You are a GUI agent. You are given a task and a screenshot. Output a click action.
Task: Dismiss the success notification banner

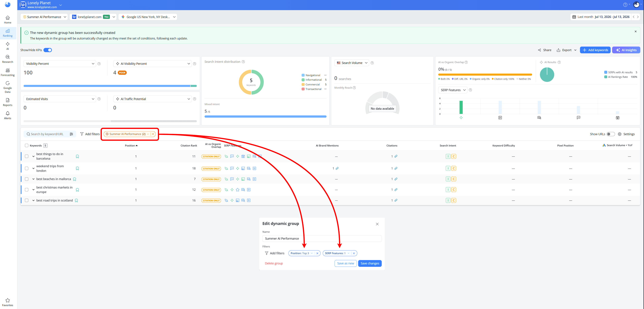coord(635,32)
